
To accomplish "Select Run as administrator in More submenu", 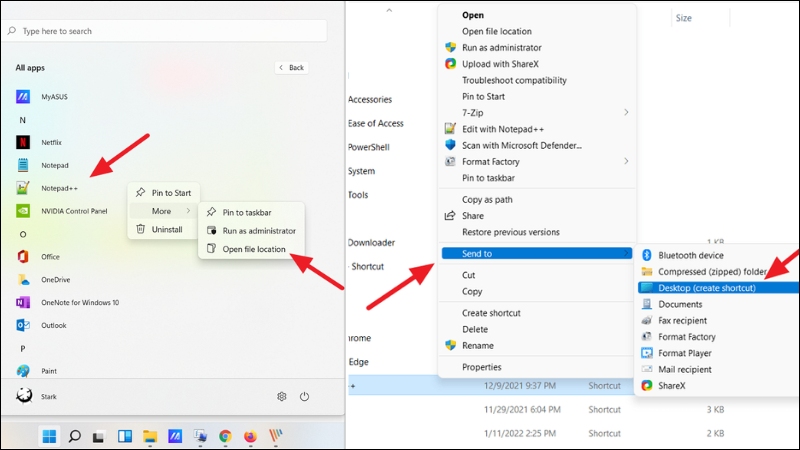I will coord(252,231).
